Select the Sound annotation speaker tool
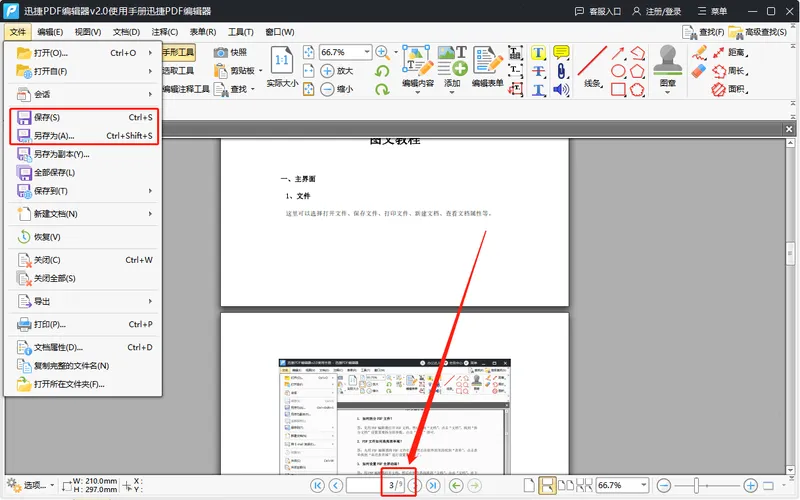The width and height of the screenshot is (800, 500). click(x=561, y=90)
